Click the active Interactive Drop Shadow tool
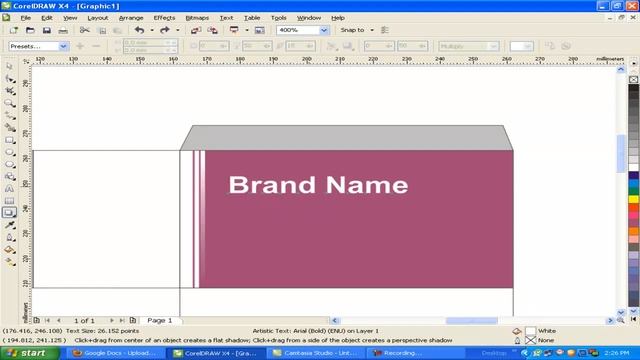Viewport: 640px width, 360px height. (x=9, y=213)
